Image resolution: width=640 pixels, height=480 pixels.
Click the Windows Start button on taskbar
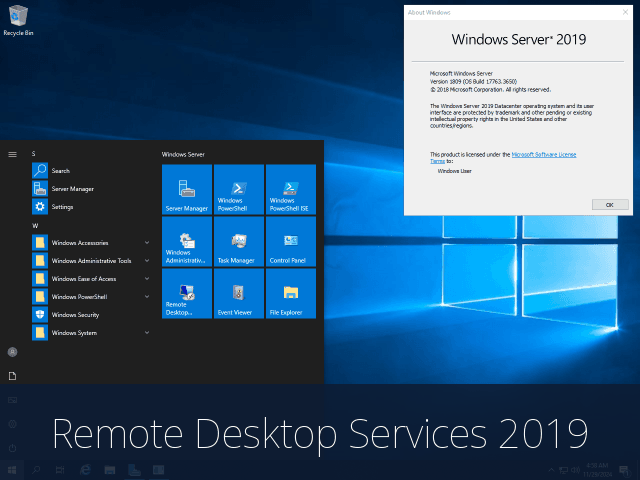tap(12, 470)
